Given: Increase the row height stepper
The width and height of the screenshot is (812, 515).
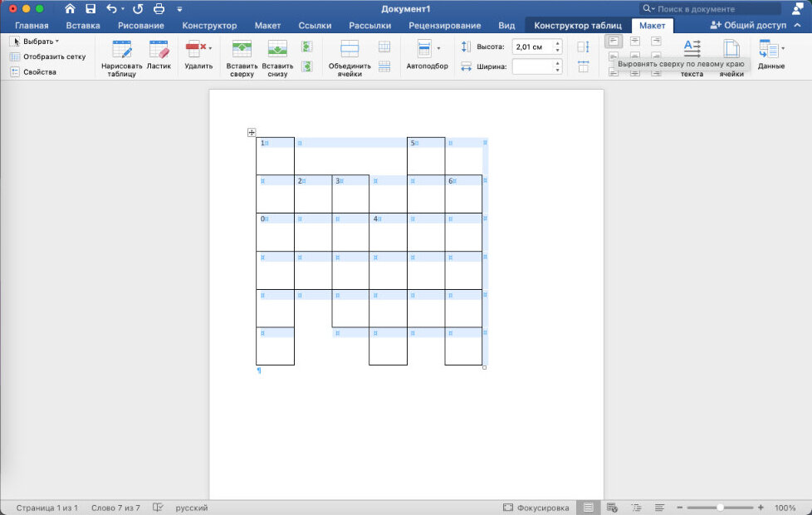Looking at the screenshot, I should 558,43.
